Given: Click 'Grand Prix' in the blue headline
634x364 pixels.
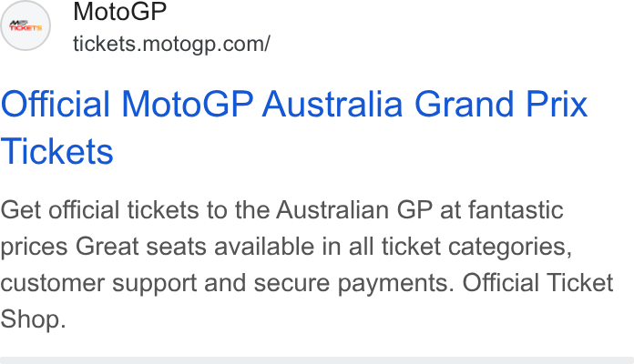Looking at the screenshot, I should [501, 105].
